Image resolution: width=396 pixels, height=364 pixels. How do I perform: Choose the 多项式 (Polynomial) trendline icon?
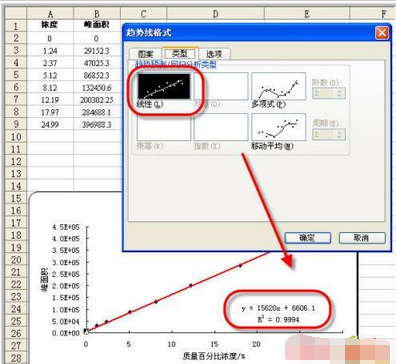278,86
